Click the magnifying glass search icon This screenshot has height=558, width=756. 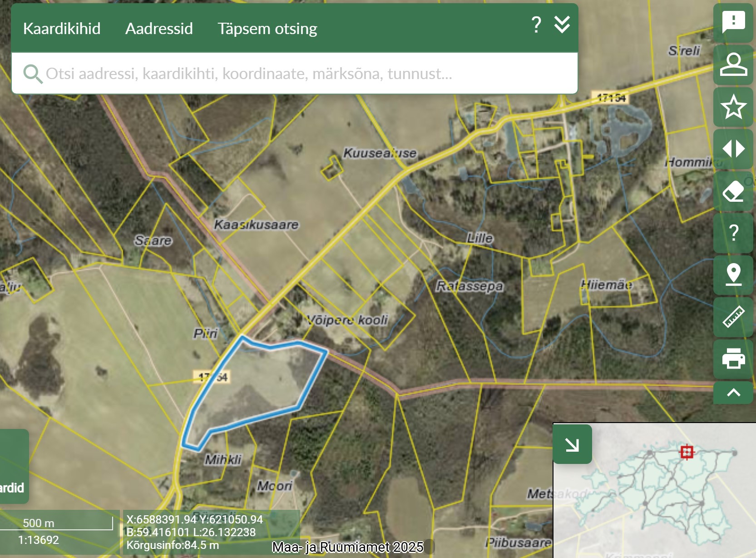pyautogui.click(x=33, y=74)
